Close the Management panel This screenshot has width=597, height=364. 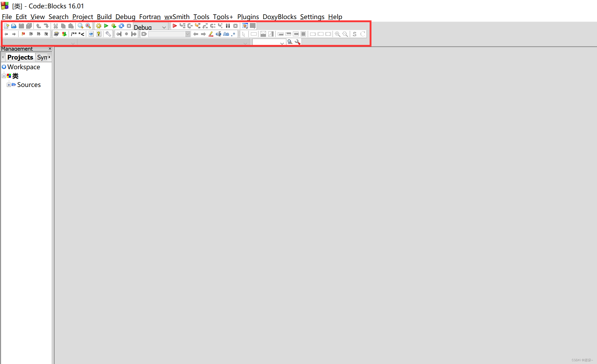pos(50,49)
